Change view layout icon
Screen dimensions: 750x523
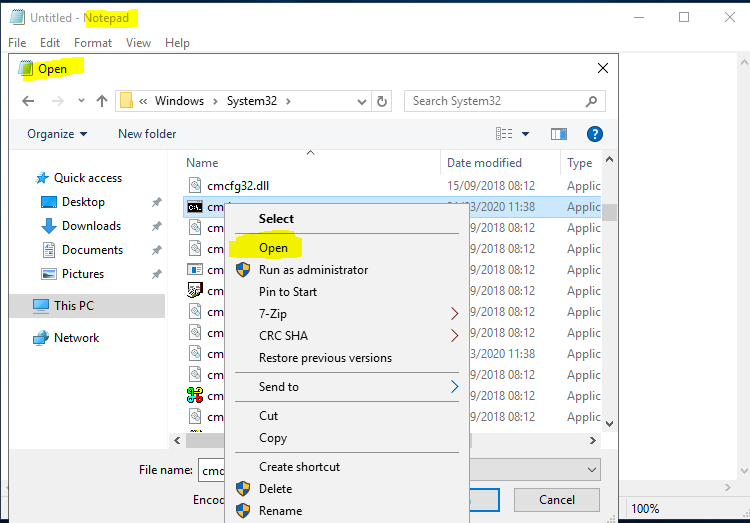[504, 134]
